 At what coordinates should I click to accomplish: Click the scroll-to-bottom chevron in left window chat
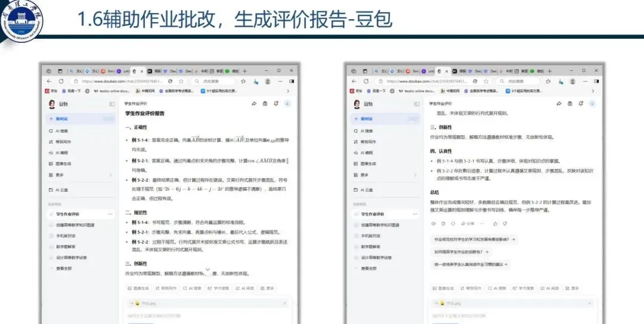coord(208,269)
